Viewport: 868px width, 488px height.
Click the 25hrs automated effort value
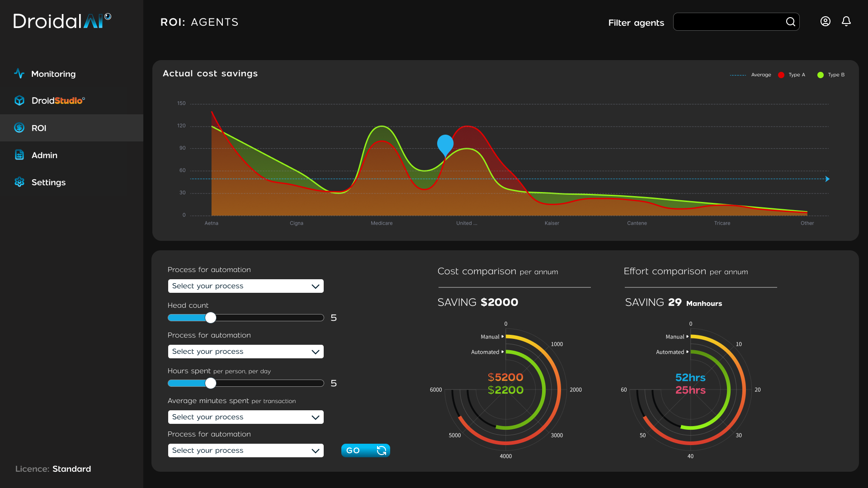click(690, 390)
